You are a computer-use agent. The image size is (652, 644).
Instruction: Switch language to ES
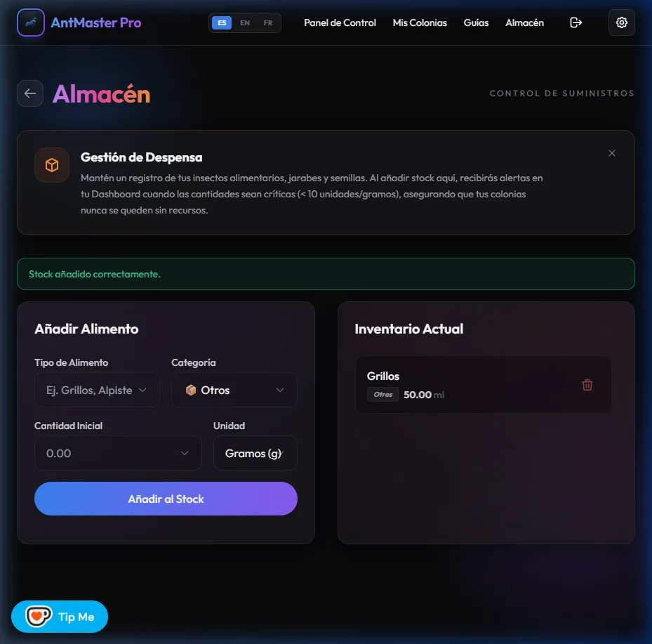(222, 23)
